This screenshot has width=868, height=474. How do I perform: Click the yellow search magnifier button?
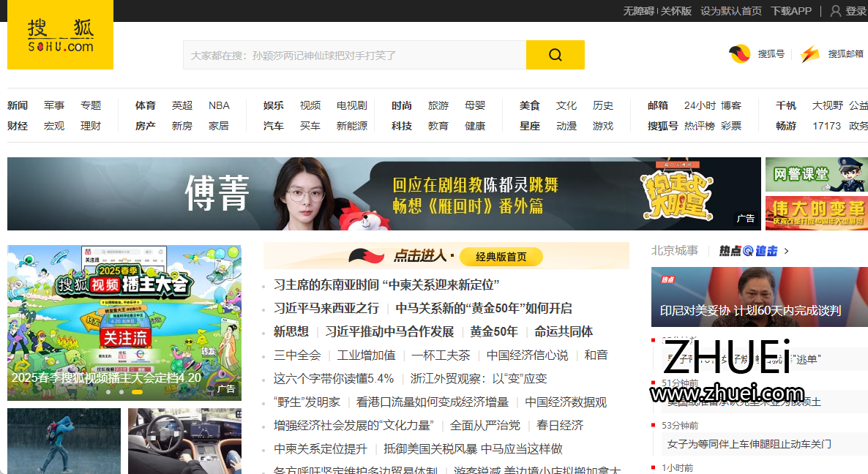click(x=555, y=55)
